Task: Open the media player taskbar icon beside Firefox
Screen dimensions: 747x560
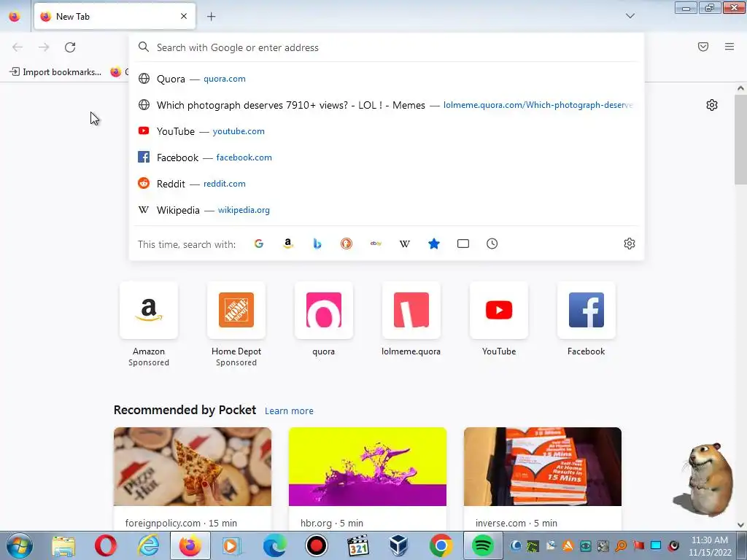Action: (231, 545)
